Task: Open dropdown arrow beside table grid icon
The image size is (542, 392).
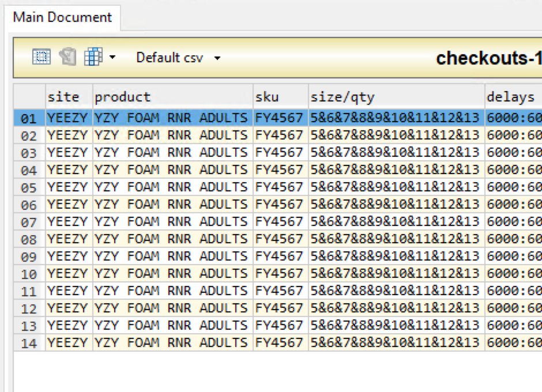Action: 112,56
